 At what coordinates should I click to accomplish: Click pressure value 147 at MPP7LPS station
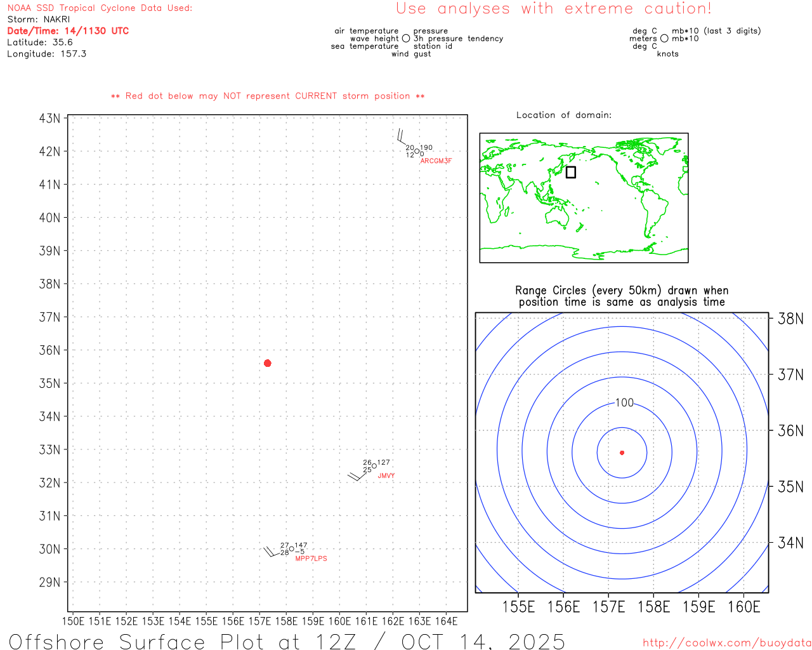(x=301, y=545)
